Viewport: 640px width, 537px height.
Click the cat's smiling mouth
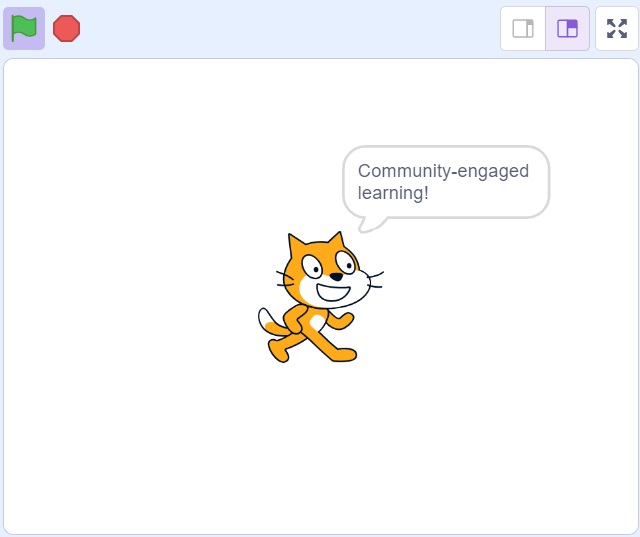pyautogui.click(x=333, y=293)
